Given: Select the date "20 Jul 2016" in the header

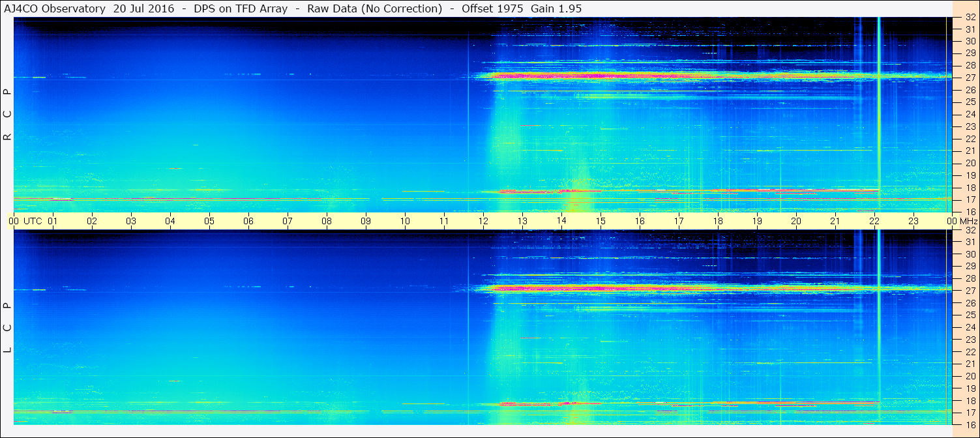Looking at the screenshot, I should click(x=143, y=8).
